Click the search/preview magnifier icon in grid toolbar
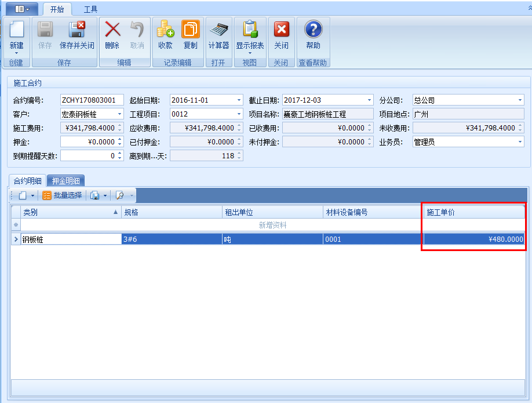The width and height of the screenshot is (532, 403). pyautogui.click(x=120, y=195)
